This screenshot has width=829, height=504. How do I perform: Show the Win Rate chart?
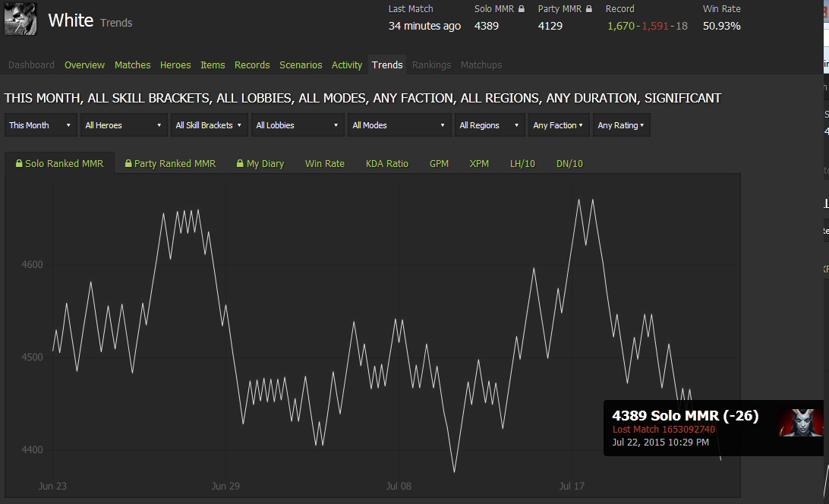click(x=325, y=163)
